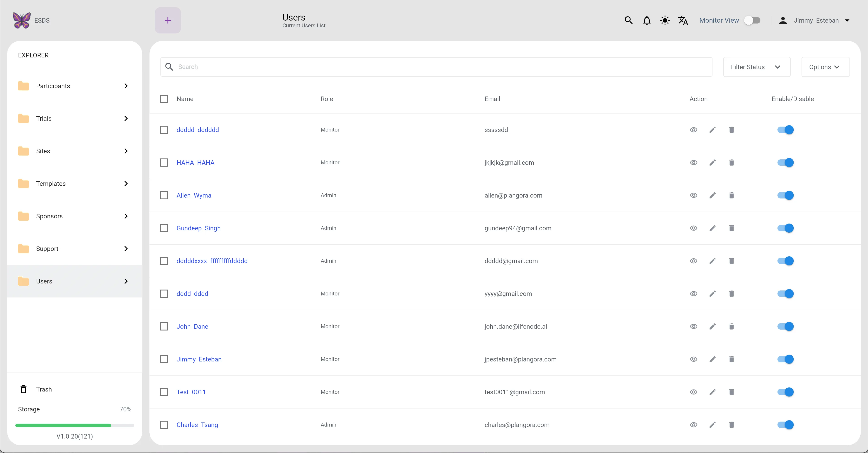Image resolution: width=868 pixels, height=453 pixels.
Task: Open the Options dropdown
Action: [x=826, y=67]
